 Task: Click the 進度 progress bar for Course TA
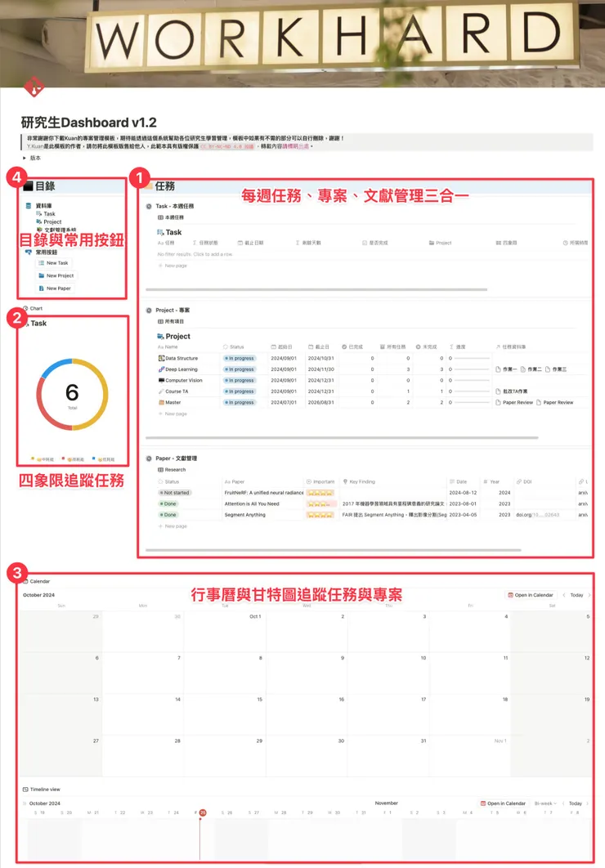[473, 392]
